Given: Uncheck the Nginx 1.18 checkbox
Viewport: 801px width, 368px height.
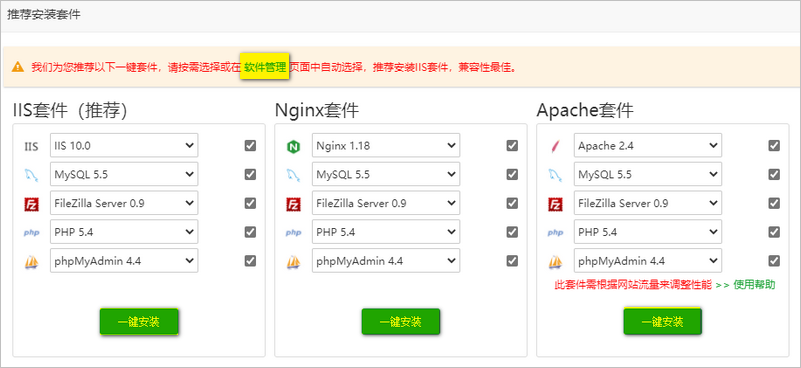Looking at the screenshot, I should click(x=512, y=146).
